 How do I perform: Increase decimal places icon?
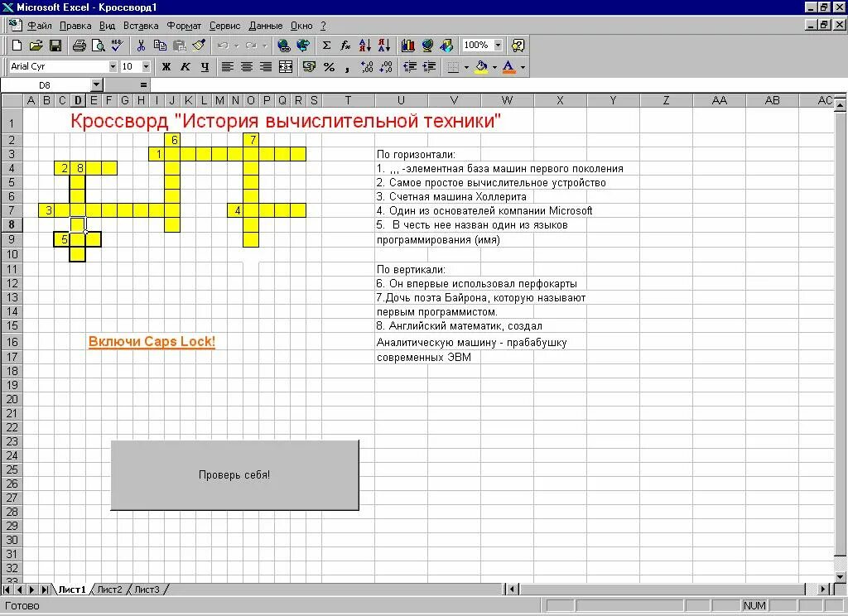pyautogui.click(x=367, y=66)
